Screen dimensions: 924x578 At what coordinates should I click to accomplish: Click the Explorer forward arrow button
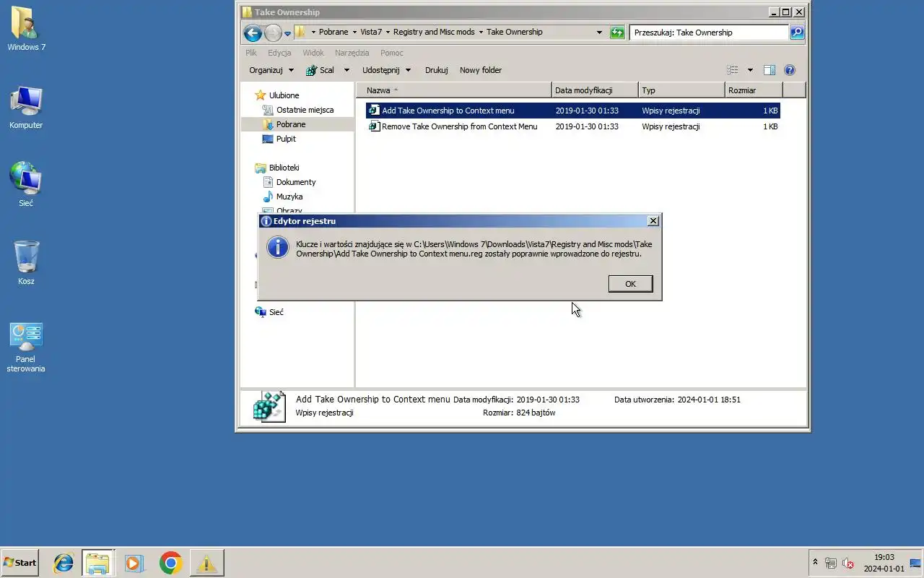273,33
